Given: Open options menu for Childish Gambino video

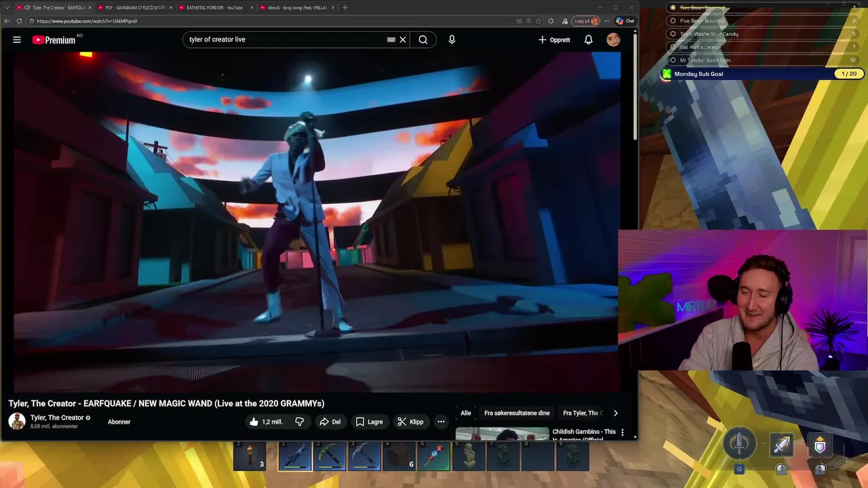Looking at the screenshot, I should (x=623, y=432).
